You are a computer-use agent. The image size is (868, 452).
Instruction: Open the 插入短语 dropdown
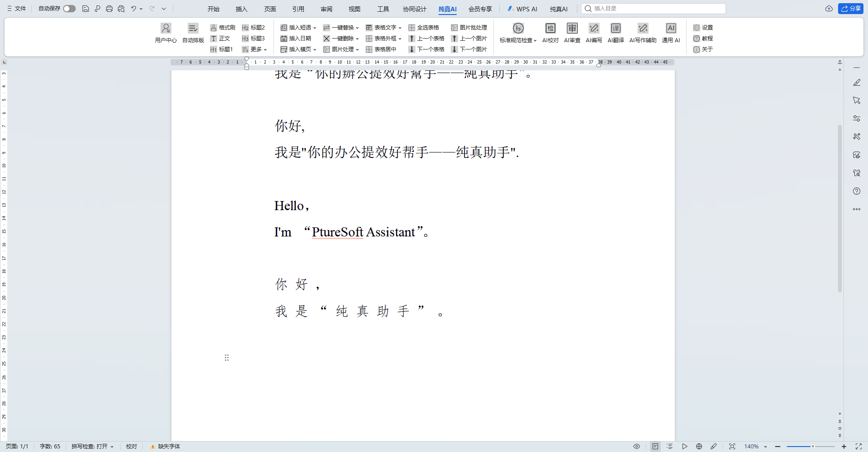click(x=298, y=28)
